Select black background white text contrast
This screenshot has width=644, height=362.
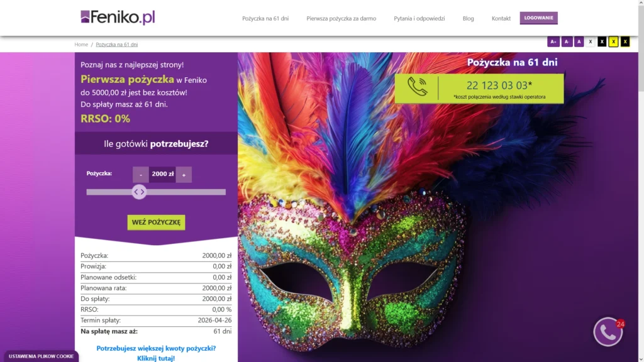(602, 41)
